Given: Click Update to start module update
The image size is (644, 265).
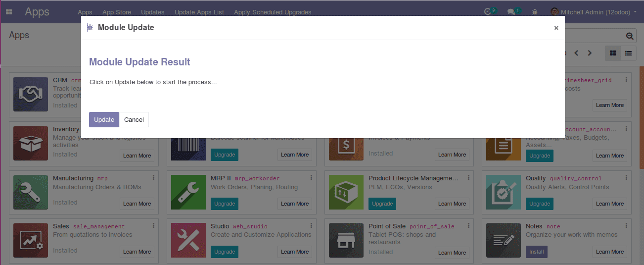Looking at the screenshot, I should coord(104,119).
